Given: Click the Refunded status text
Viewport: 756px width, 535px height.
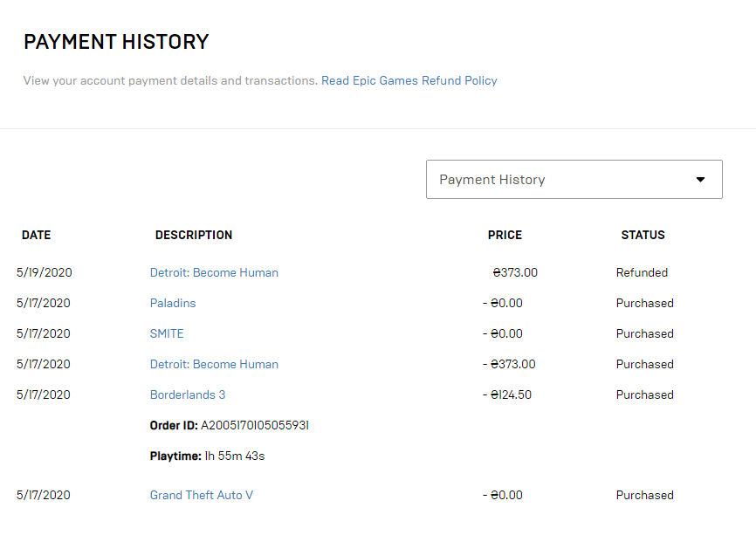Looking at the screenshot, I should (642, 272).
